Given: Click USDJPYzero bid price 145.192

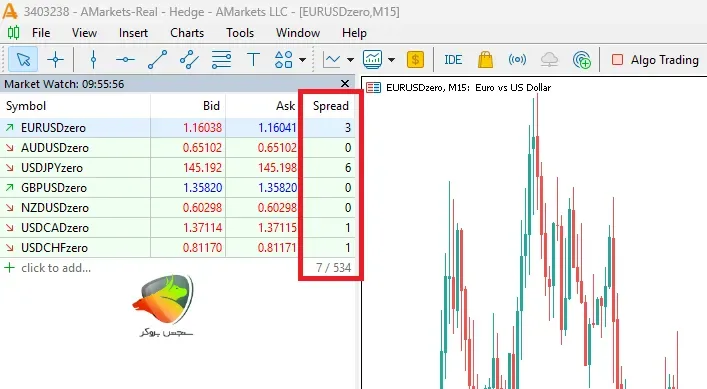Looking at the screenshot, I should 202,168.
